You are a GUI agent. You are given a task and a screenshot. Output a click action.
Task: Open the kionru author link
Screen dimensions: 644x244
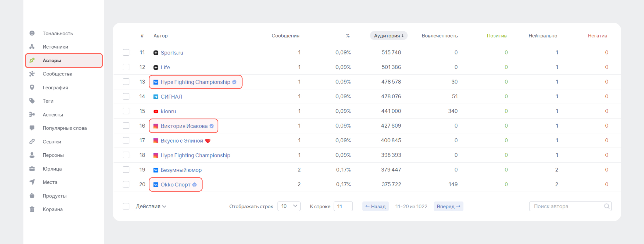pos(168,111)
